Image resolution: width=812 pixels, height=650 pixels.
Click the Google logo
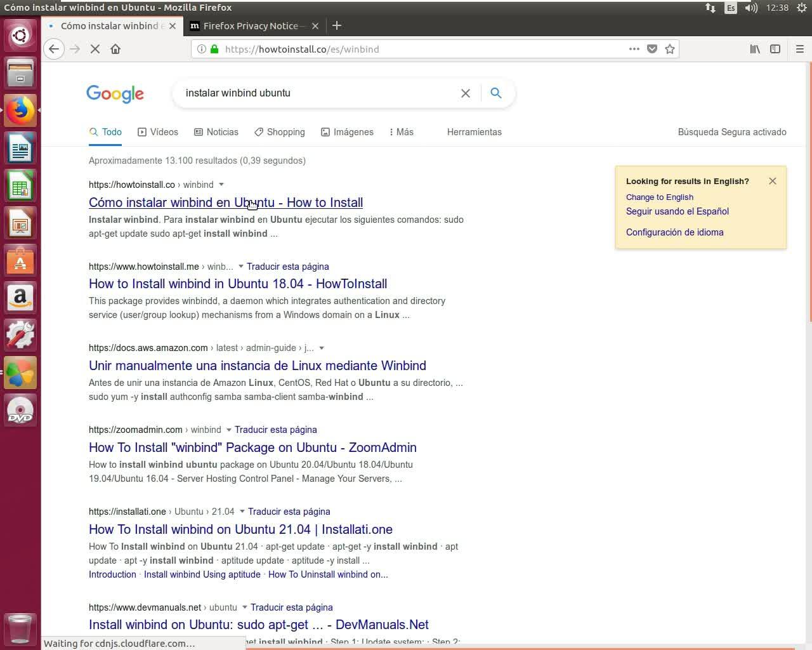click(115, 94)
